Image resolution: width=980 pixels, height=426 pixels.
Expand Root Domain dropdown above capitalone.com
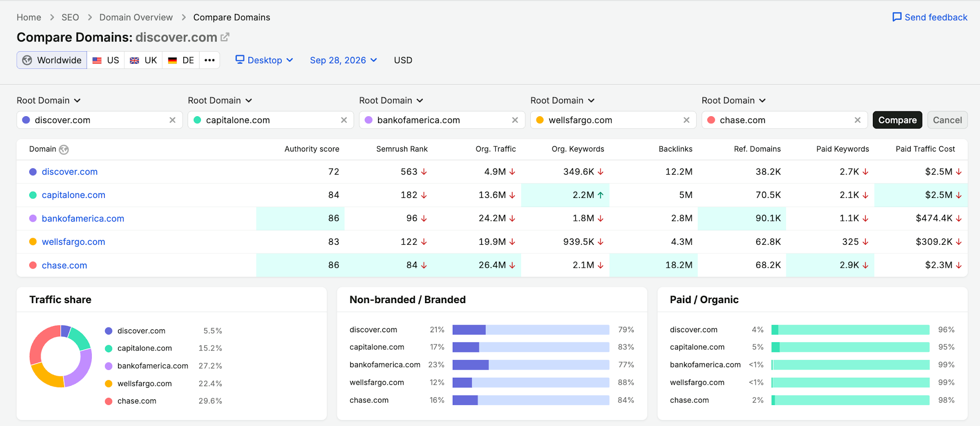(220, 100)
